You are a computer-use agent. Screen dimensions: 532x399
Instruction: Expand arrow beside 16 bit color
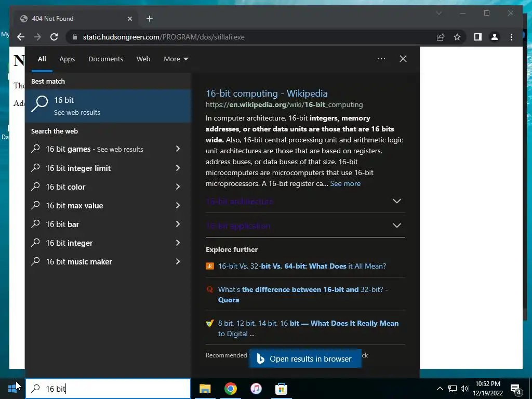(178, 187)
